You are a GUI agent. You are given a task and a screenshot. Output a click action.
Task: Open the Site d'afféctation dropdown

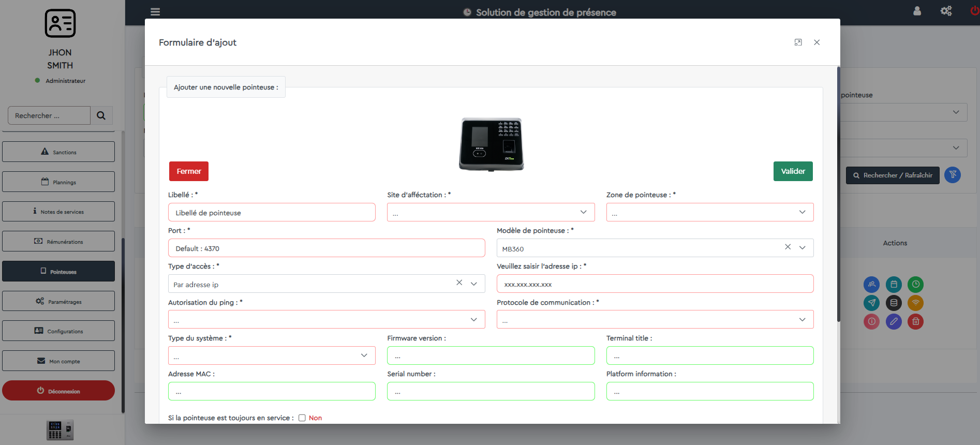pos(491,212)
